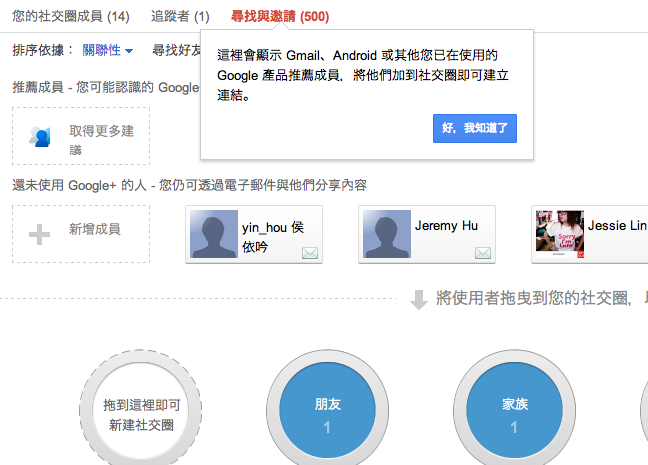Switch to the 追蹤者 (1) tab
648x465 pixels.
click(180, 17)
